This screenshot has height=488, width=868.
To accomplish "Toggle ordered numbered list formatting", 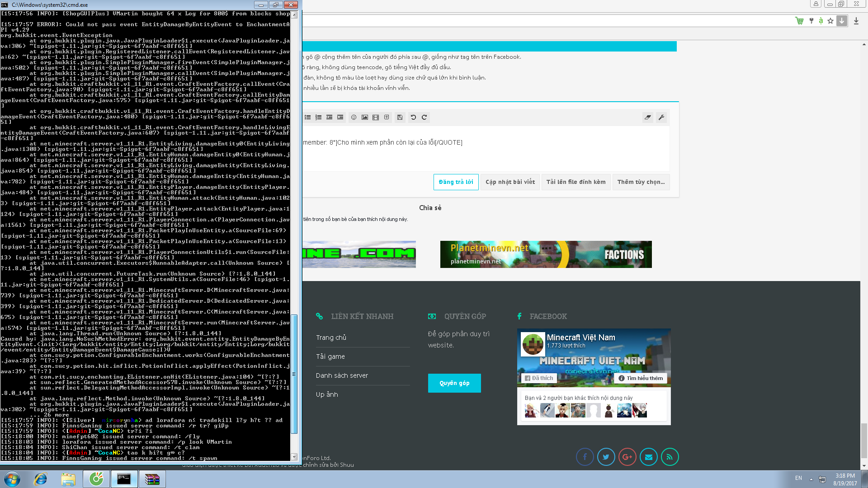I will (x=319, y=117).
